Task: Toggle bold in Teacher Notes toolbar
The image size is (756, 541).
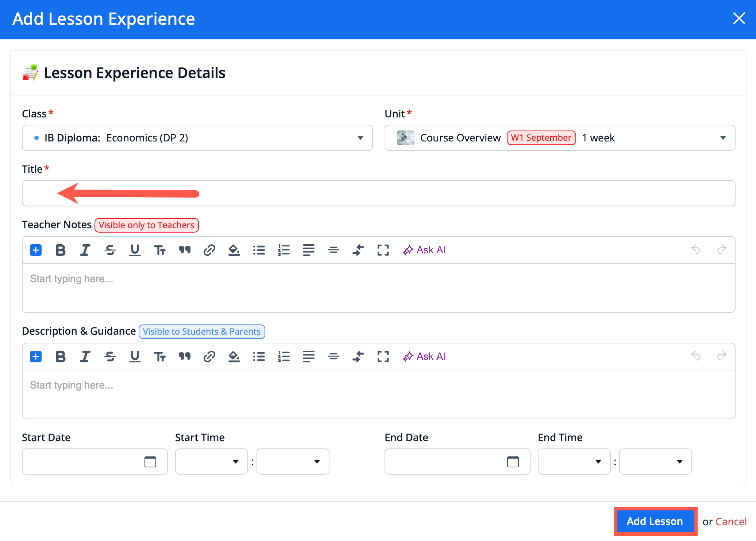Action: click(61, 250)
